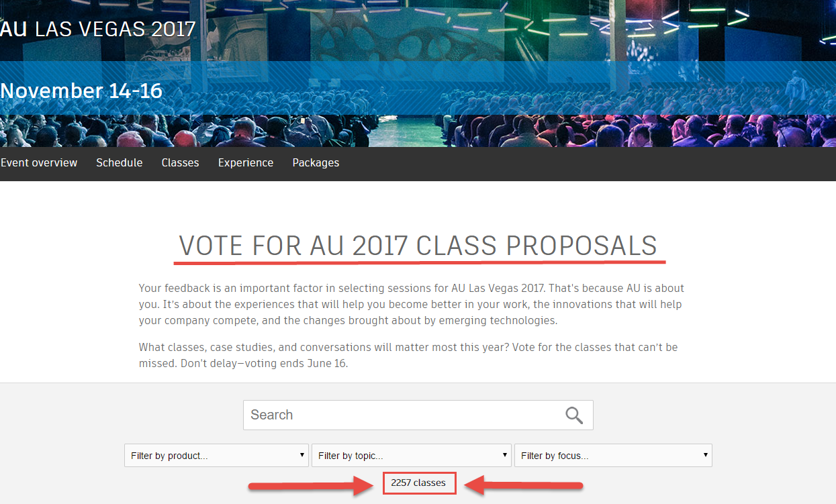This screenshot has height=504, width=836.
Task: Click the "What classes, case studies" sentence
Action: (403, 348)
